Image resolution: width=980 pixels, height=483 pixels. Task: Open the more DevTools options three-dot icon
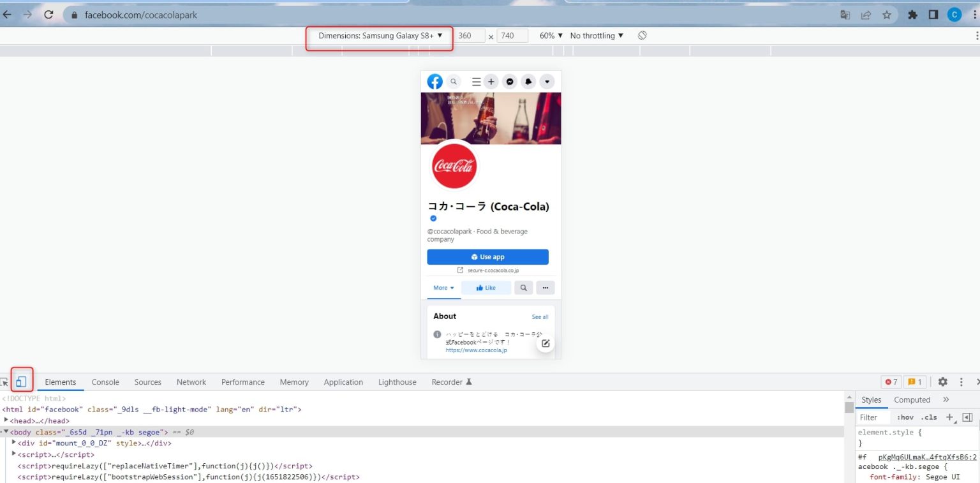pos(961,382)
